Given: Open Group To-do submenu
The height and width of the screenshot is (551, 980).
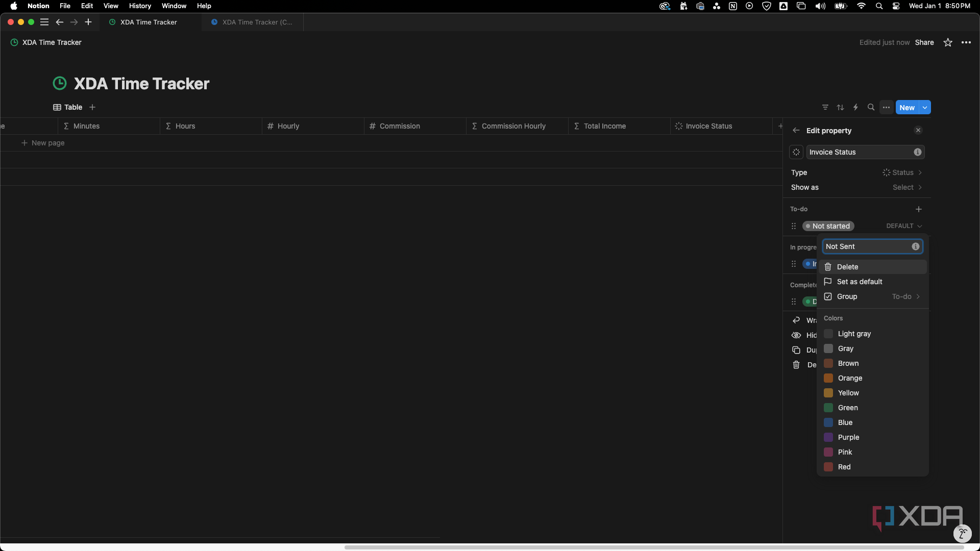Looking at the screenshot, I should pyautogui.click(x=872, y=296).
